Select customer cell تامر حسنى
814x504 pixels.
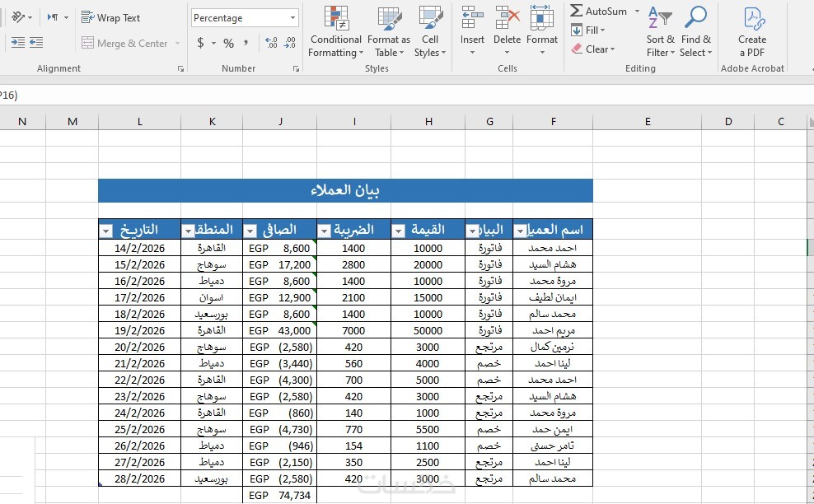click(553, 446)
